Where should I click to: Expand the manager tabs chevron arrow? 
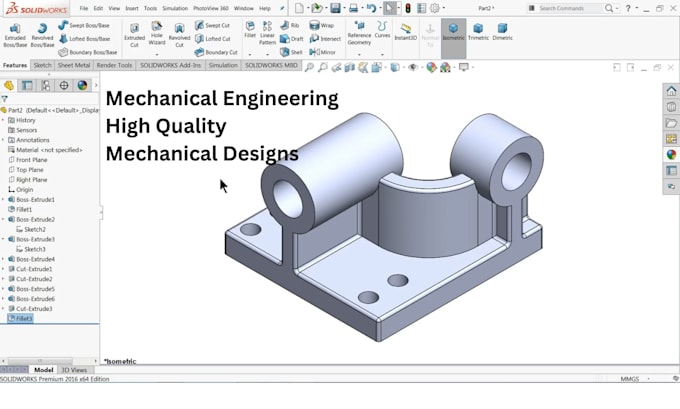[x=96, y=85]
